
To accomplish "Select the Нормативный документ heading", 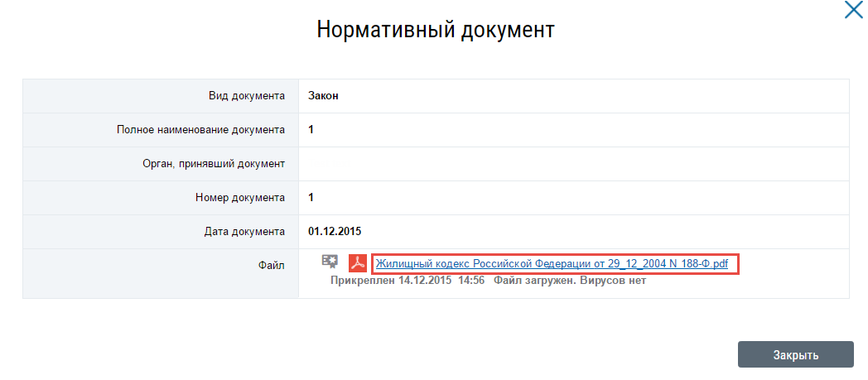I will tap(436, 30).
